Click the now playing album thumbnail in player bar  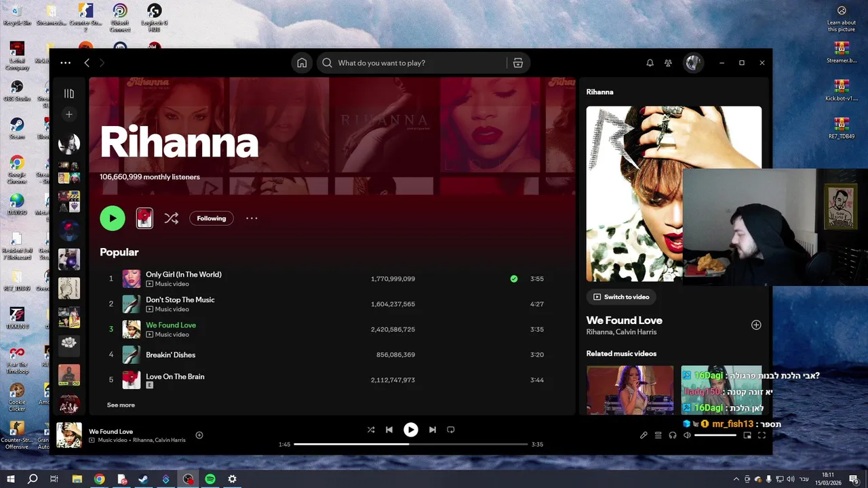pos(69,435)
